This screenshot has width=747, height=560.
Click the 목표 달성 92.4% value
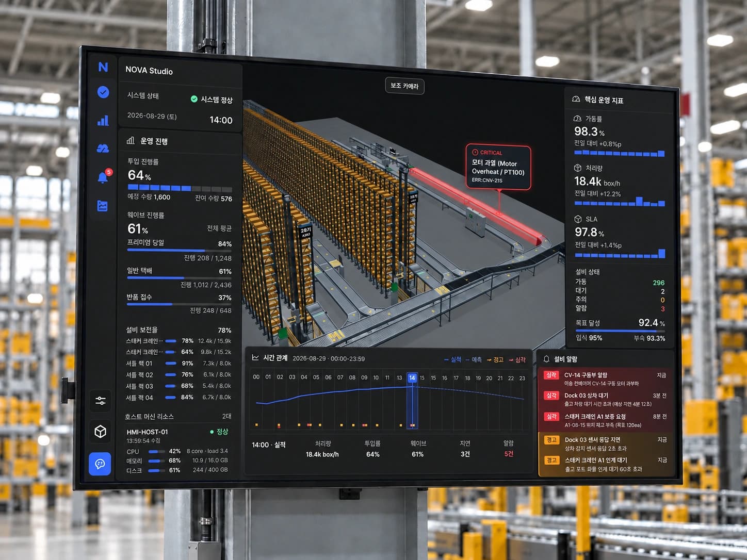(x=652, y=323)
